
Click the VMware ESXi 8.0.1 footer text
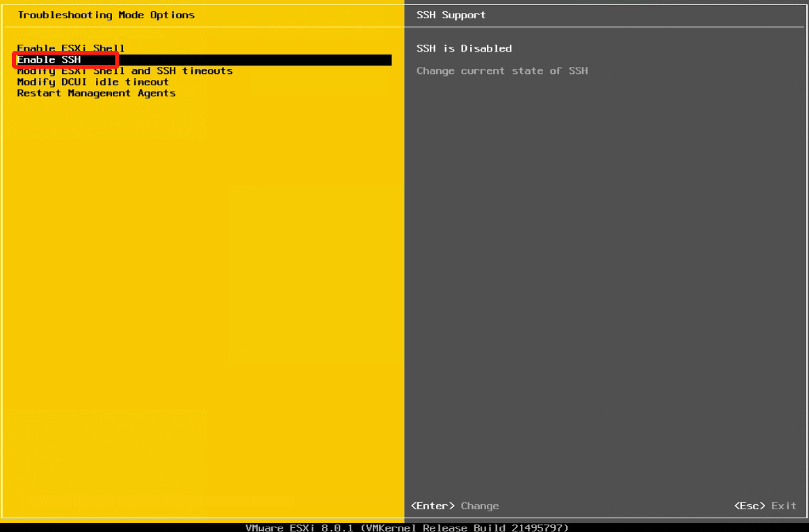pyautogui.click(x=299, y=528)
